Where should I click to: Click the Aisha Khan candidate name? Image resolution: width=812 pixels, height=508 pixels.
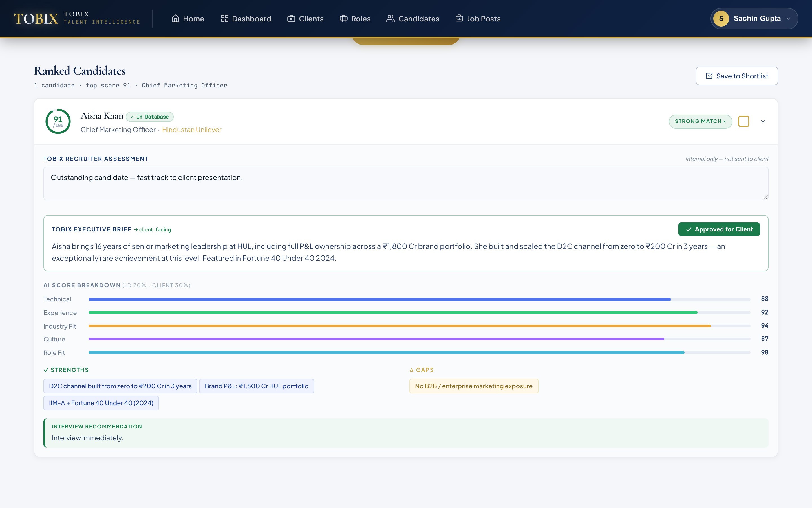click(102, 116)
